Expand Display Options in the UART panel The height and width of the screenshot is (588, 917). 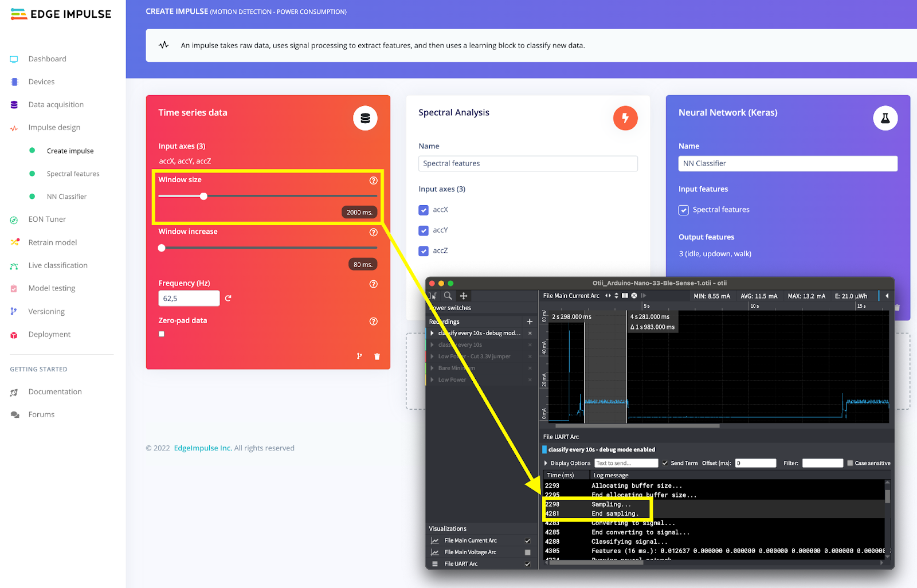click(546, 463)
